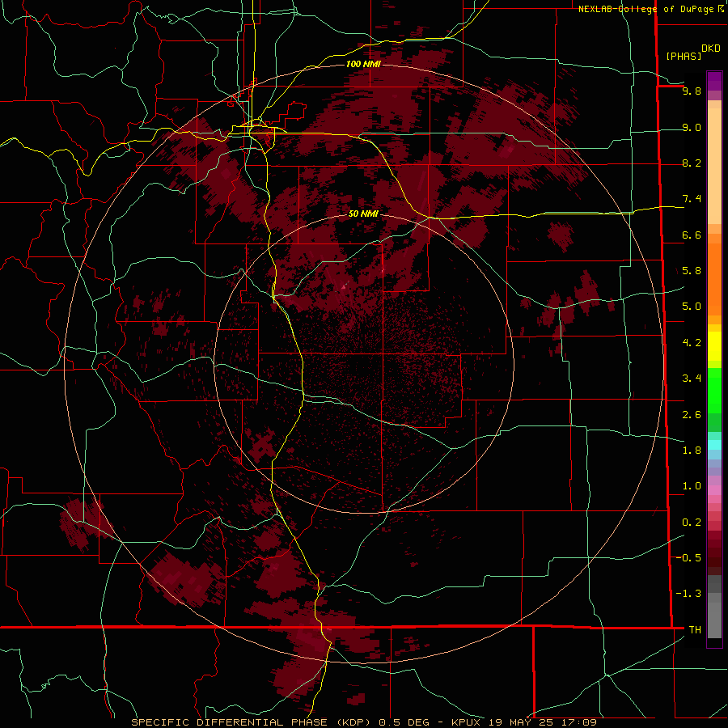Click the 6.6 scale value
Viewport: 728px width, 728px height.
tap(692, 235)
